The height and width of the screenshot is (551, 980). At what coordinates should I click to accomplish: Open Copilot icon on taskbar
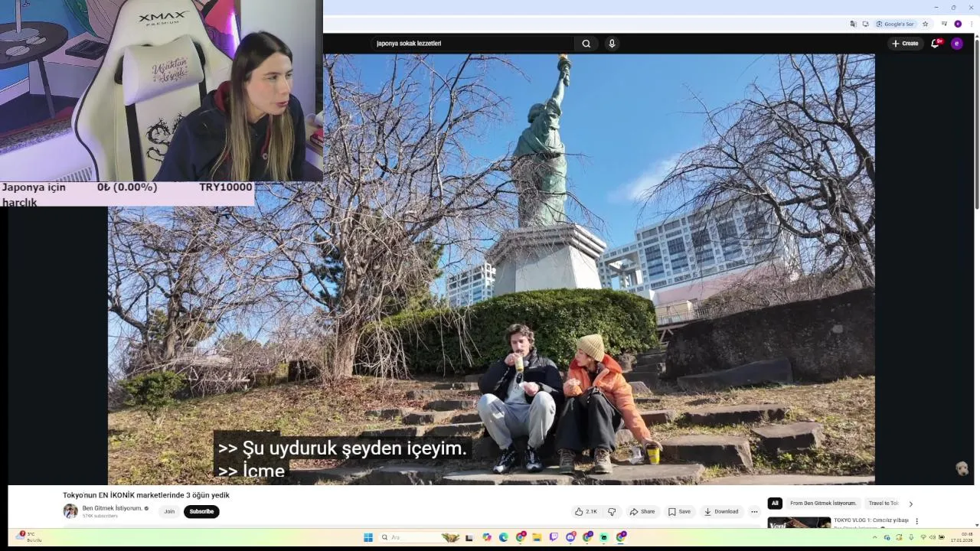coord(486,537)
